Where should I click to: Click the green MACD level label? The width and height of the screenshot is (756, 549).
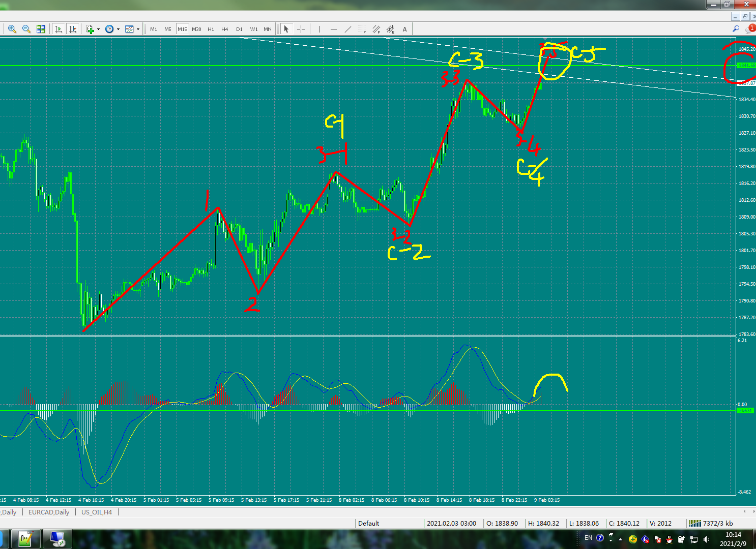[x=745, y=410]
